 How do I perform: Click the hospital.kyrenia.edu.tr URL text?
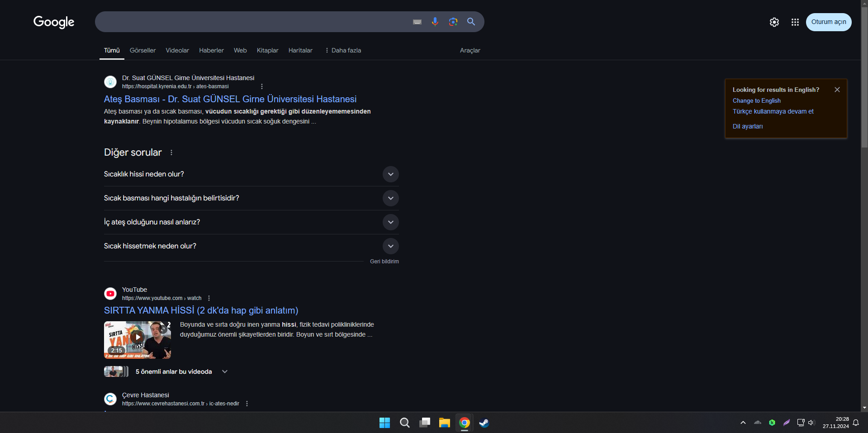[175, 86]
